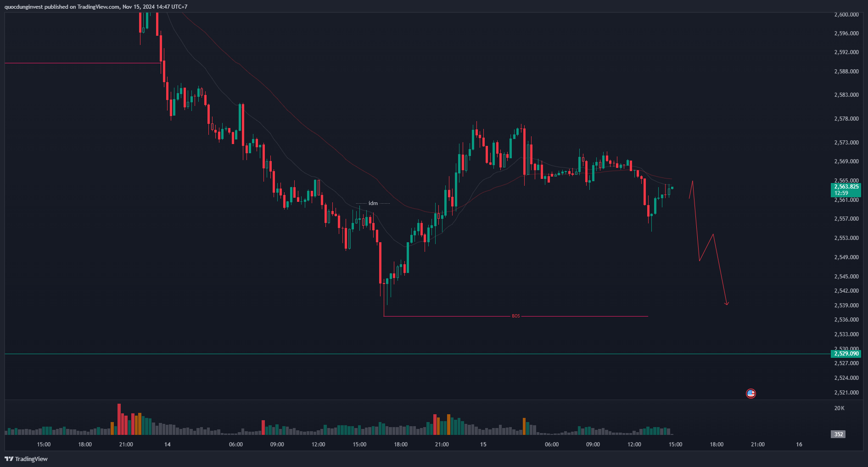Click the 2,588.000 price axis label
Image resolution: width=868 pixels, height=467 pixels.
(x=846, y=72)
